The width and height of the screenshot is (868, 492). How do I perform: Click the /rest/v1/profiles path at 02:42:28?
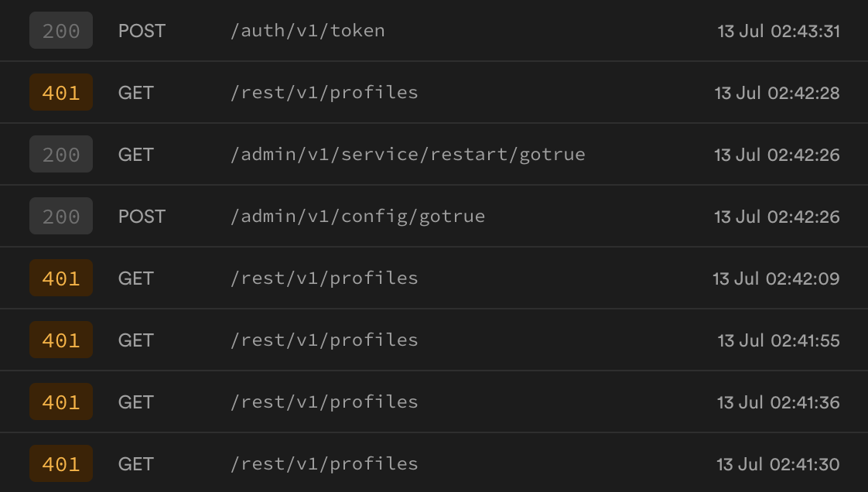point(324,92)
